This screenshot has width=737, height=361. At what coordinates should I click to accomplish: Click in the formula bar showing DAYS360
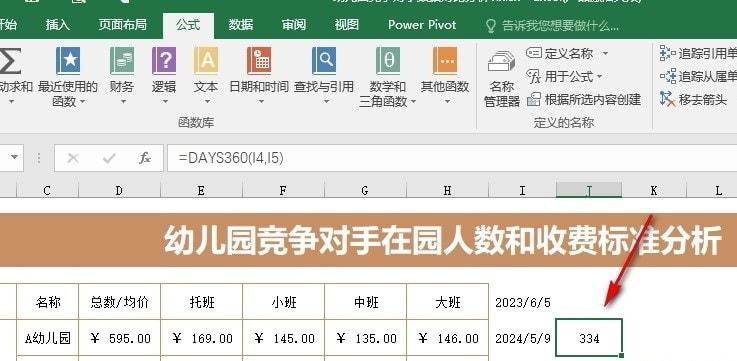pos(451,158)
